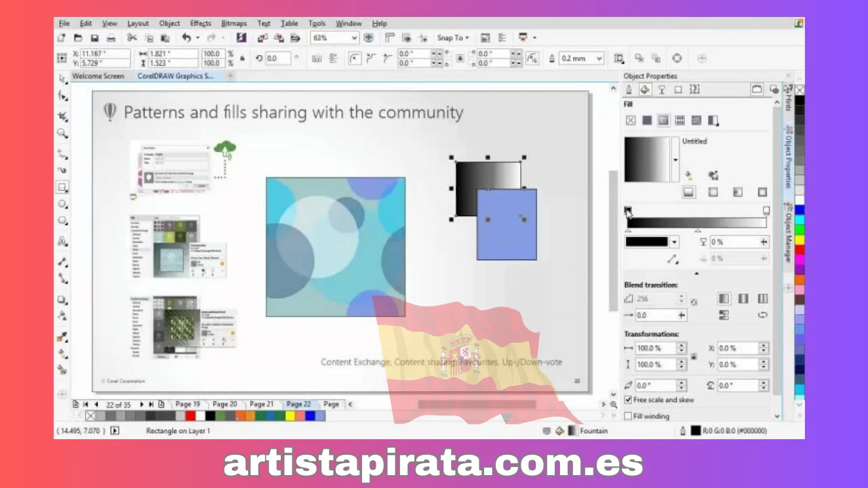The image size is (868, 488).
Task: Click the Open folder toolbar icon
Action: tap(78, 38)
